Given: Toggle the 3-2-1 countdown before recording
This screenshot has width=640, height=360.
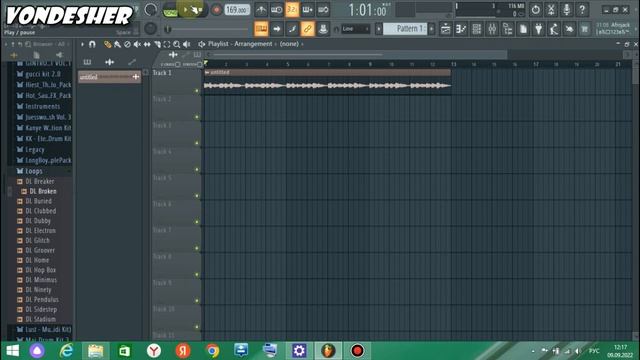Looking at the screenshot, I should pos(292,9).
